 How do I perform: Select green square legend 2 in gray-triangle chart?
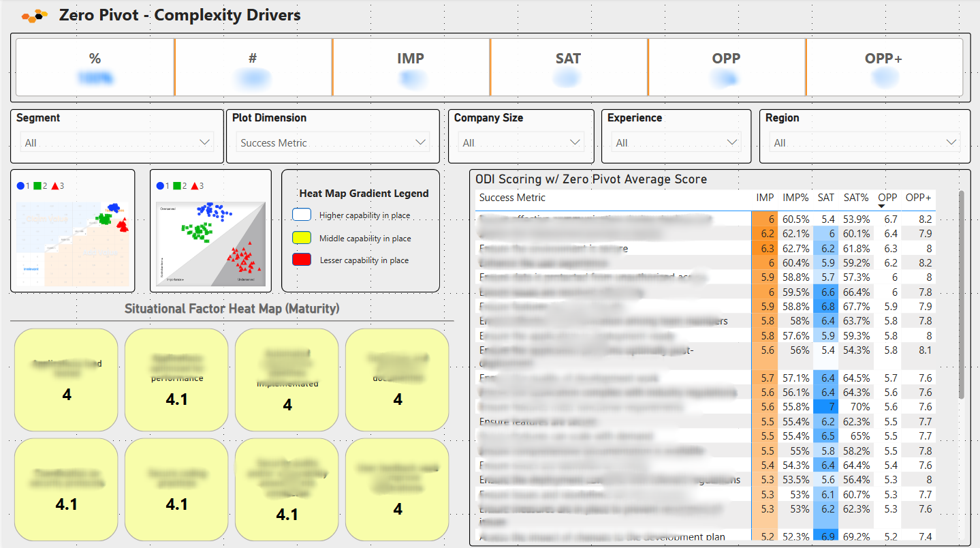(179, 185)
